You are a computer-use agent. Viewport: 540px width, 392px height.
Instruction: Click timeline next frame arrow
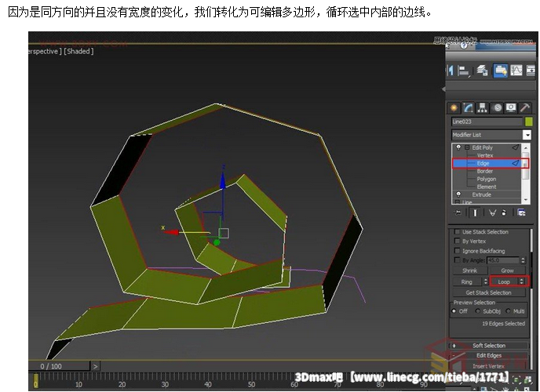(x=96, y=367)
